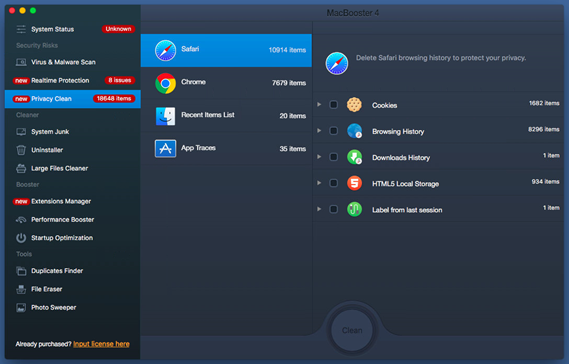
Task: Click the Photo Sweeper picture icon
Action: point(21,308)
